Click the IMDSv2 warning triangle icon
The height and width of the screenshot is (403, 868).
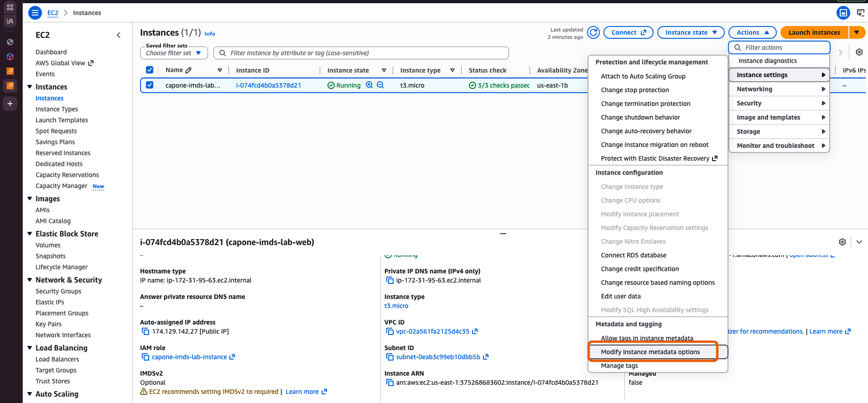click(144, 392)
